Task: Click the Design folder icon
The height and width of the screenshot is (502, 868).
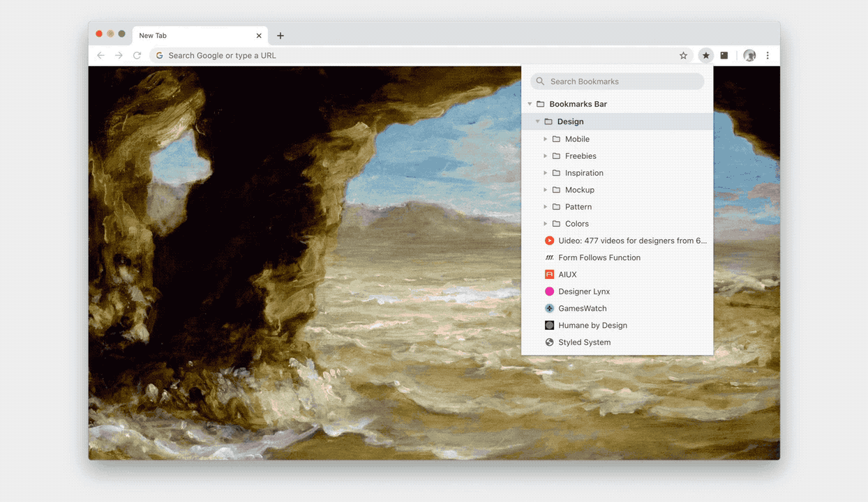Action: (x=548, y=121)
